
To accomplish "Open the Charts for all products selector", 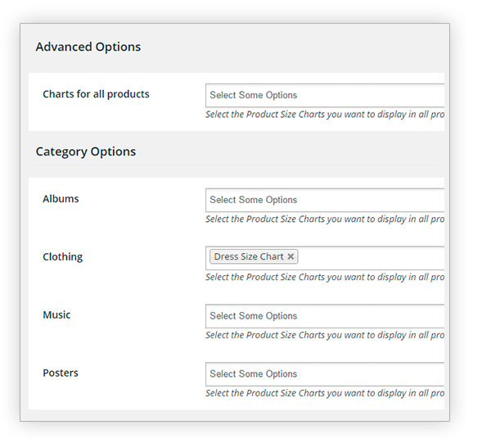I will pyautogui.click(x=324, y=95).
